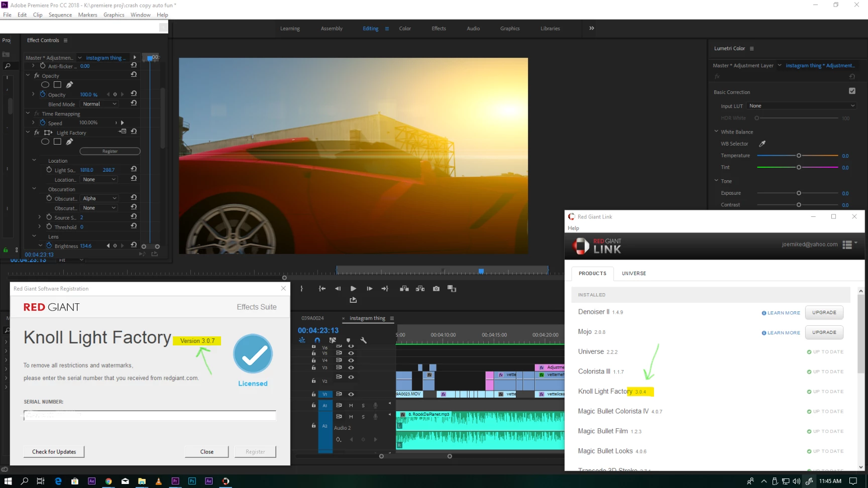The width and height of the screenshot is (868, 488).
Task: Adjust the Exposure slider handle
Action: 799,193
